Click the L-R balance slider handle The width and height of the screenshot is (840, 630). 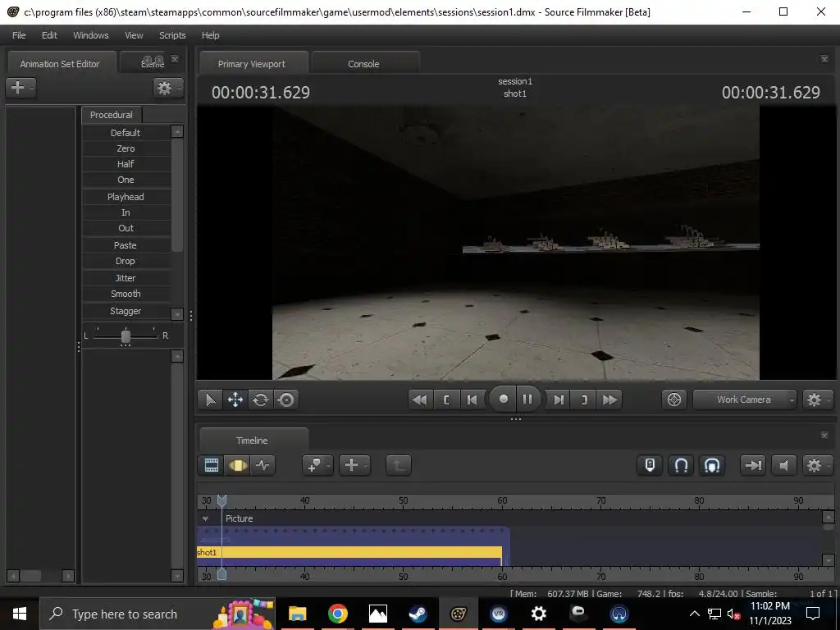point(126,336)
